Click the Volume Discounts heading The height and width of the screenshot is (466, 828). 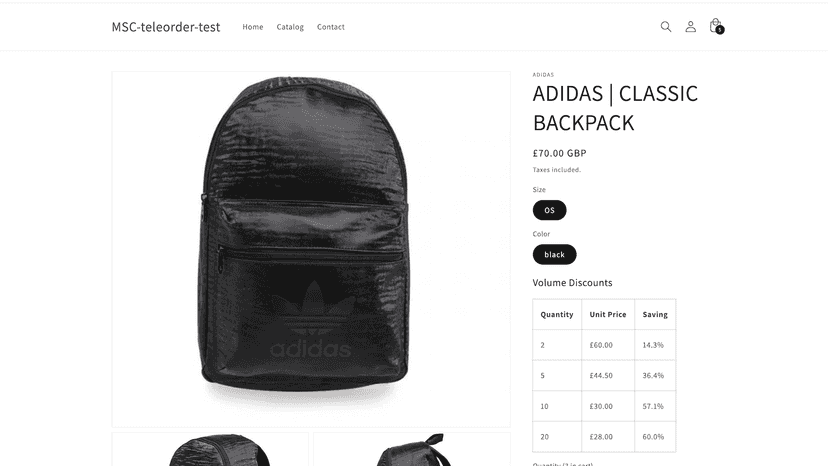[x=572, y=283]
